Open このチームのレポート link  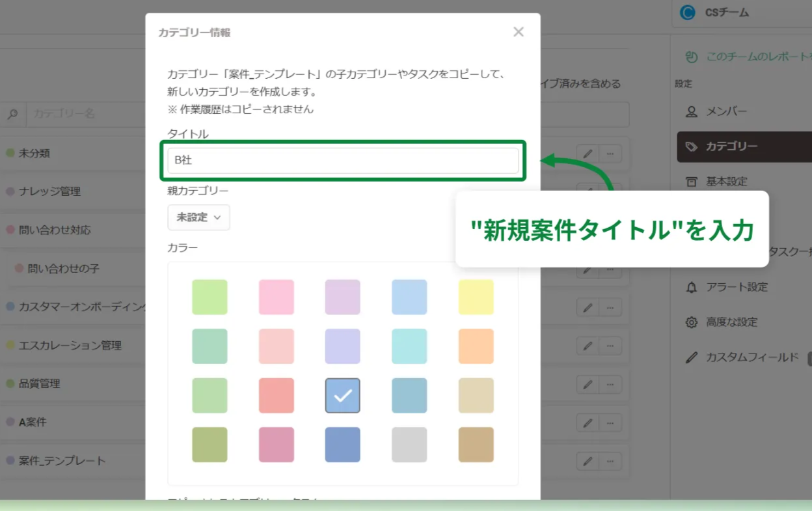pos(746,57)
